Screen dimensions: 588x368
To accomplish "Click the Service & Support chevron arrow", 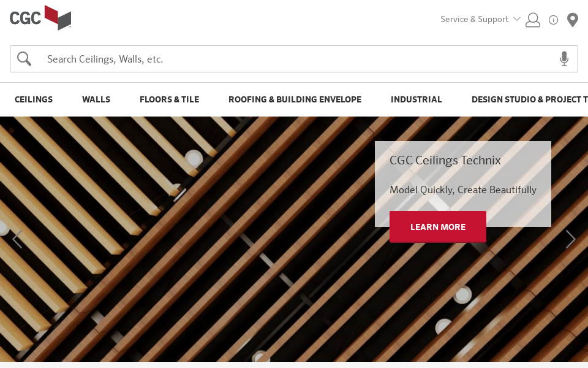I will tap(517, 19).
